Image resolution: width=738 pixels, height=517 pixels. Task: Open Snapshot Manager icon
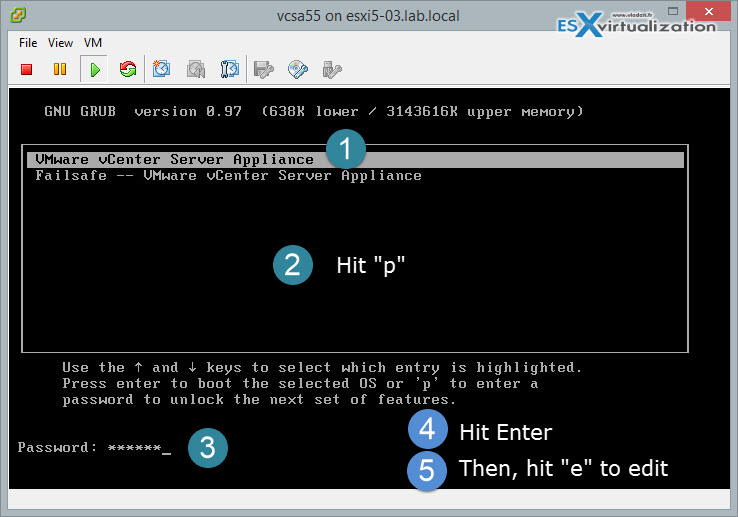click(x=229, y=69)
